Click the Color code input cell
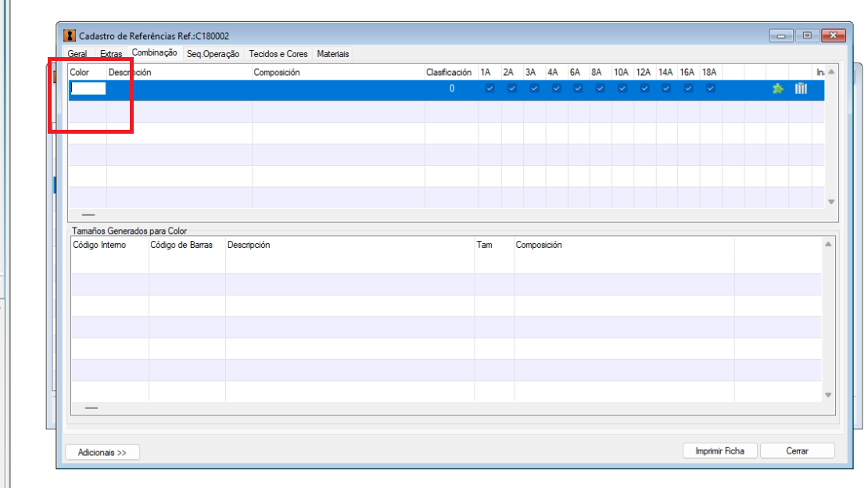 88,88
